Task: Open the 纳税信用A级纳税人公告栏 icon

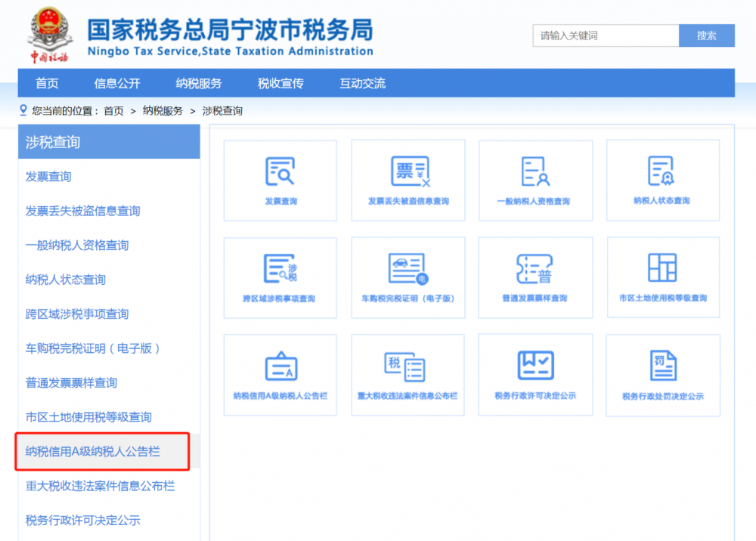Action: [280, 374]
